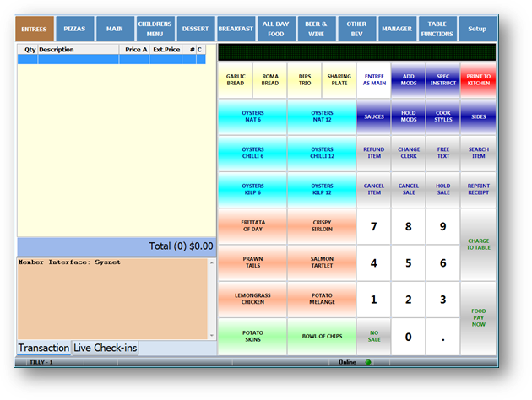Tap the decimal point key
The height and width of the screenshot is (400, 532).
442,337
